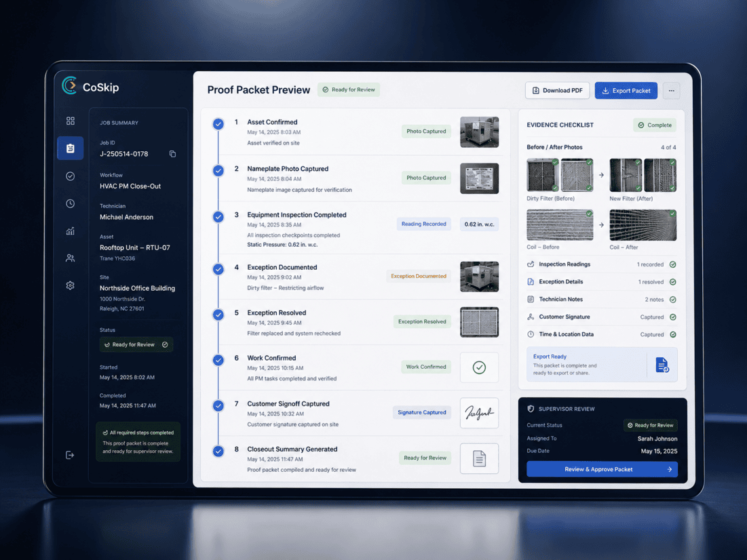The image size is (747, 560).
Task: Click the Exception Documented orange tag
Action: coord(419,276)
